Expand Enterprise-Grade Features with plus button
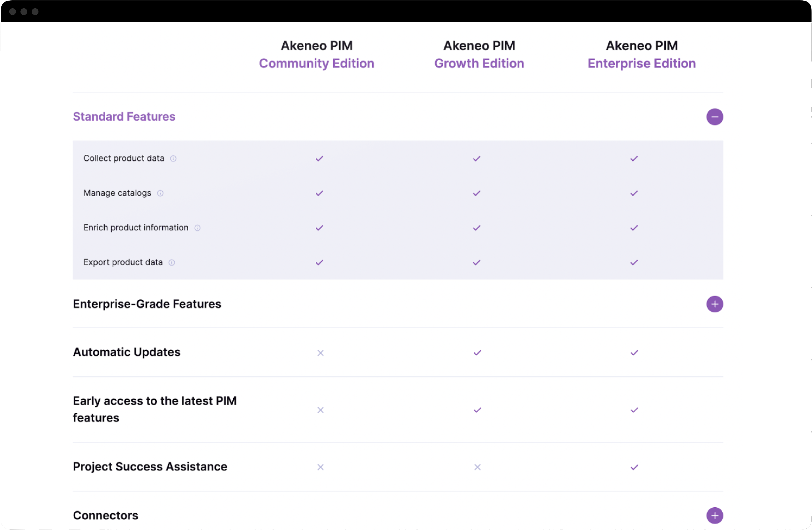This screenshot has width=812, height=530. click(715, 304)
